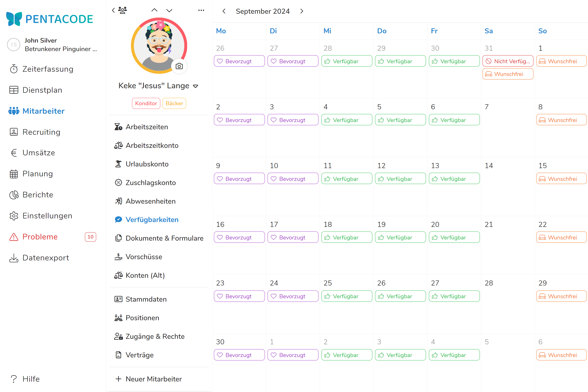Open the Arbeitszeitkonto section
This screenshot has height=392, width=588.
tap(152, 145)
